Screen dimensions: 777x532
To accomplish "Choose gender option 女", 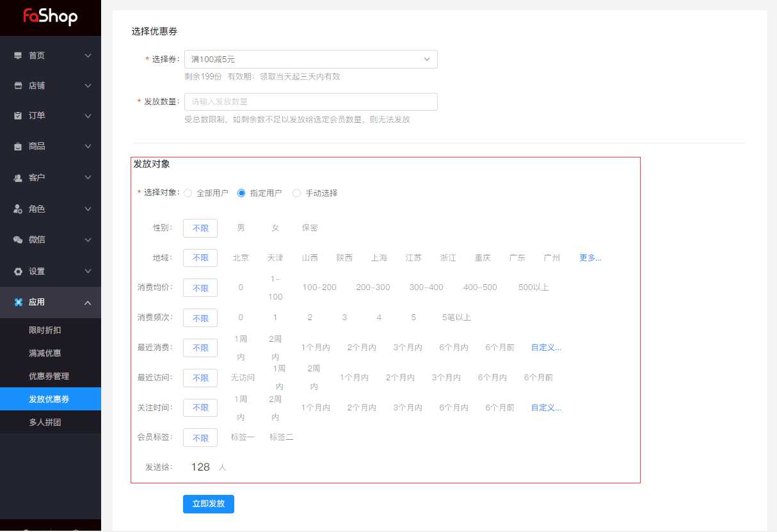I will (x=275, y=228).
